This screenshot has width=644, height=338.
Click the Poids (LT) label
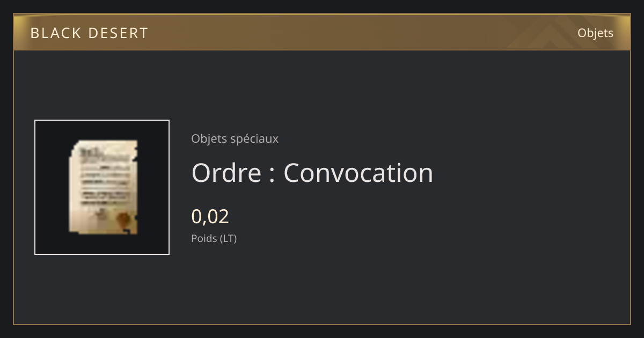point(214,239)
